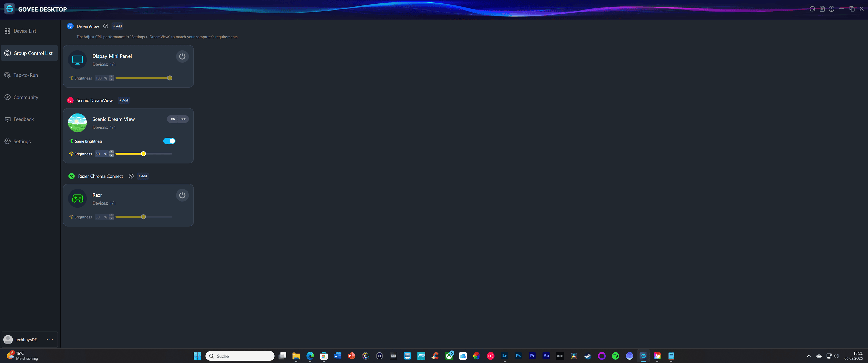Toggle power for the Razr group
The image size is (868, 363).
click(x=182, y=195)
